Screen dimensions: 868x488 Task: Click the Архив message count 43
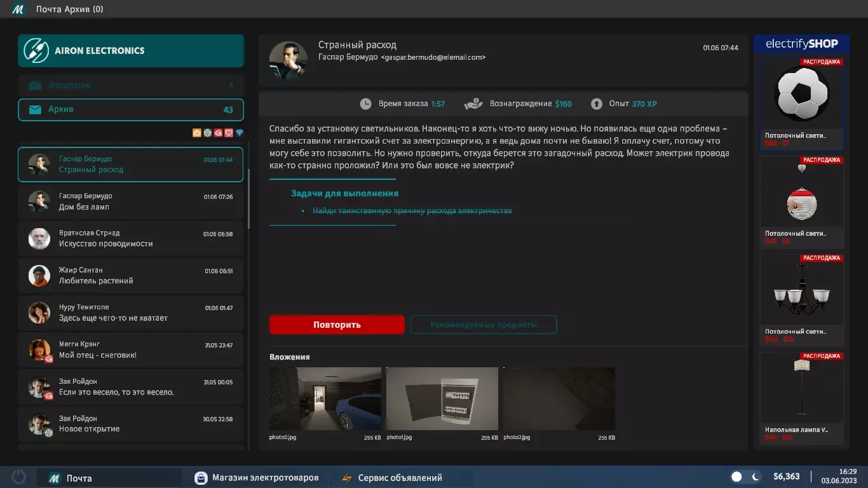(x=228, y=109)
